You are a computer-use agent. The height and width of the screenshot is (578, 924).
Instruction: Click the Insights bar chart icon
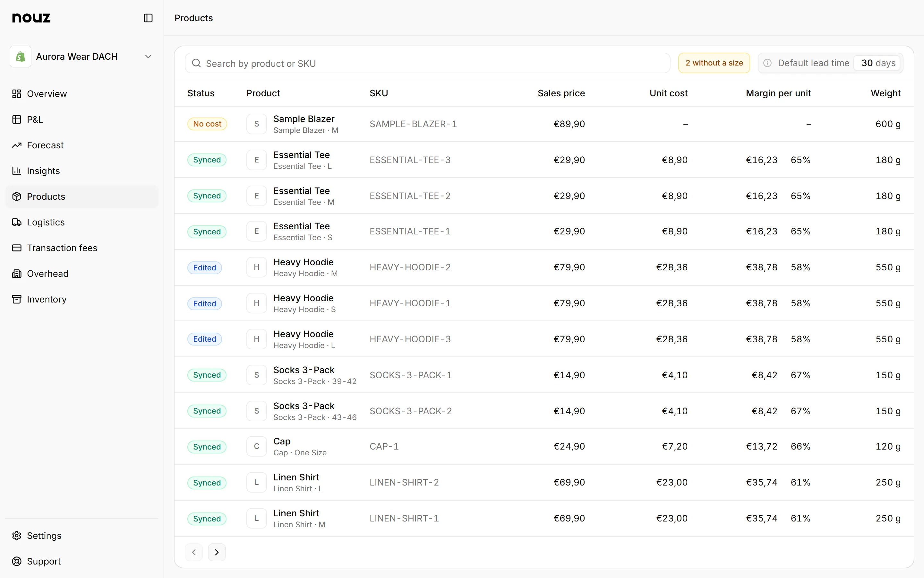pos(16,171)
